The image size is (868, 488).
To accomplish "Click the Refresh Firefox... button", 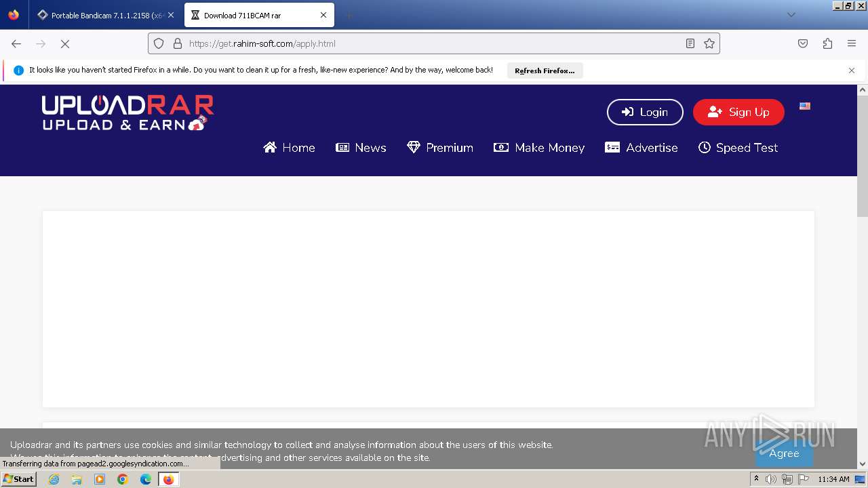I will (x=545, y=70).
